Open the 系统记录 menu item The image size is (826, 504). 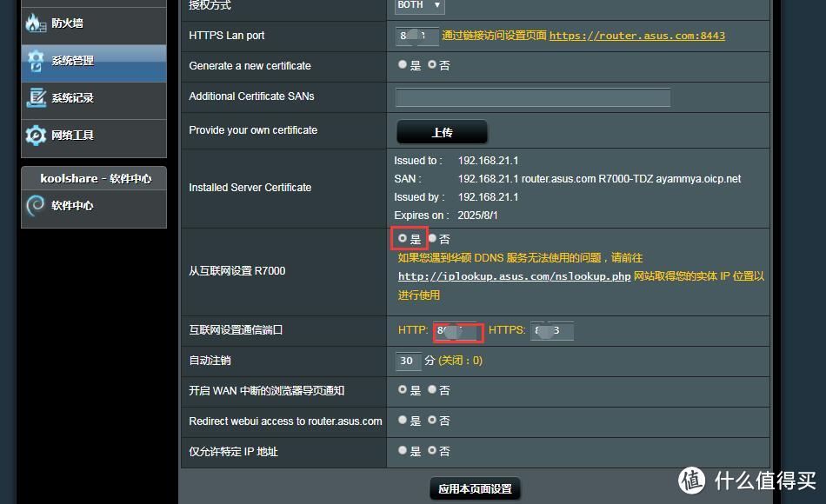94,101
